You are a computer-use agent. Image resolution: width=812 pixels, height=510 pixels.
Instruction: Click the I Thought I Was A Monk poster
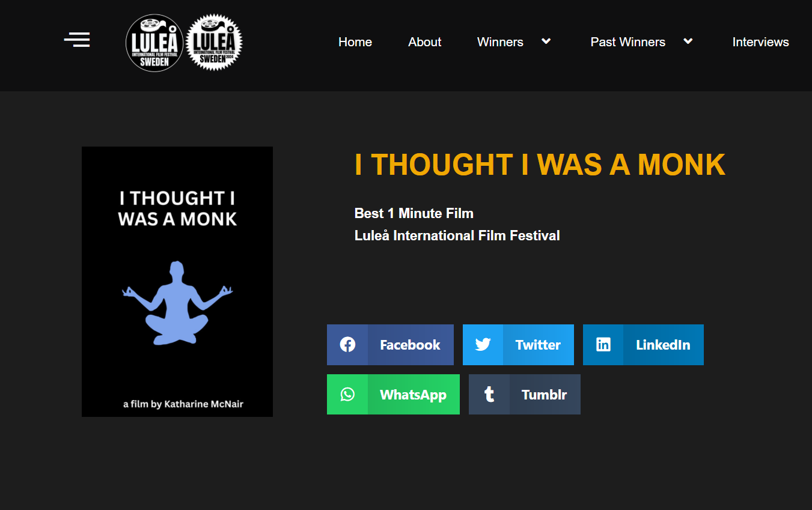tap(177, 281)
